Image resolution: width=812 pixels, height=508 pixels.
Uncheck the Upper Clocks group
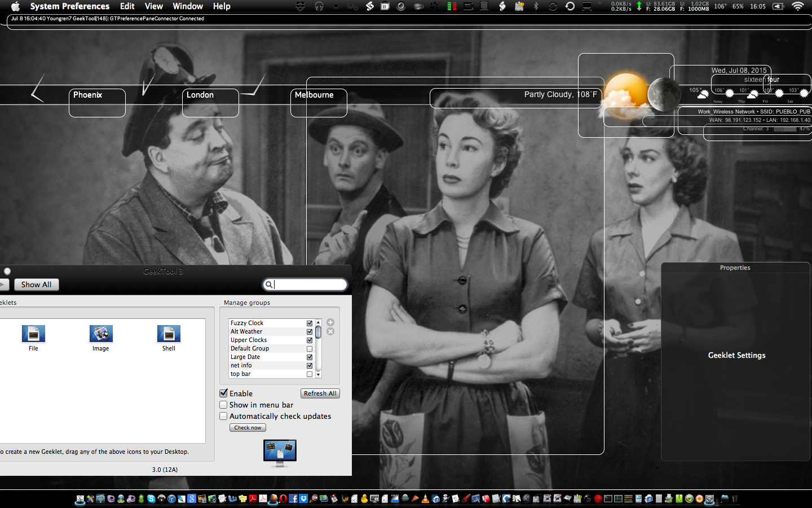point(310,340)
